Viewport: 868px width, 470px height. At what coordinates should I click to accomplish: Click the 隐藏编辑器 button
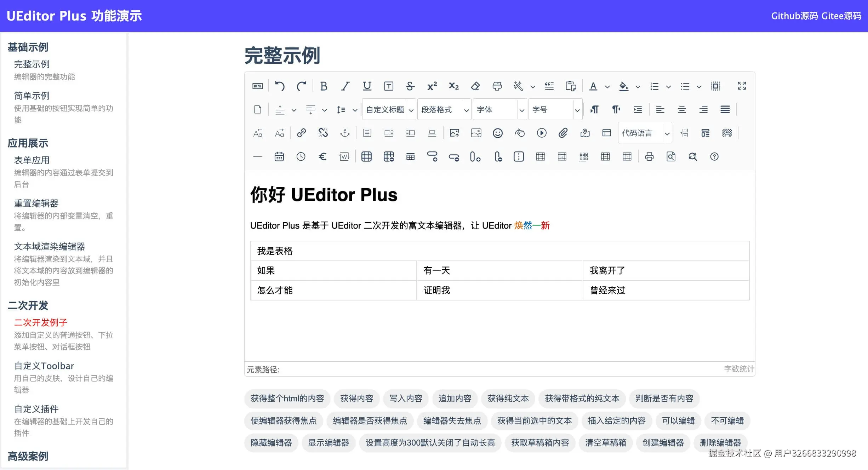(x=271, y=443)
